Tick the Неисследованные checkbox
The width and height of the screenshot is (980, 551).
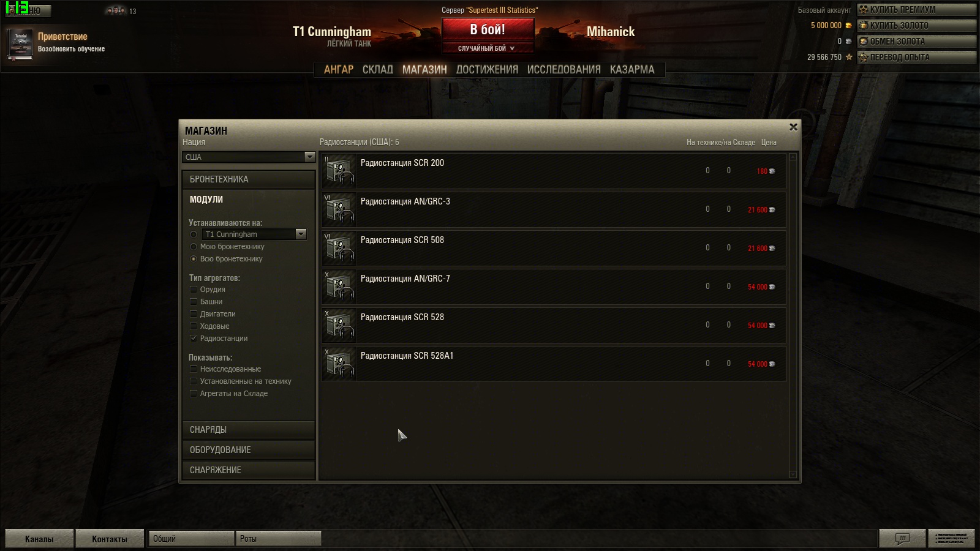coord(194,369)
